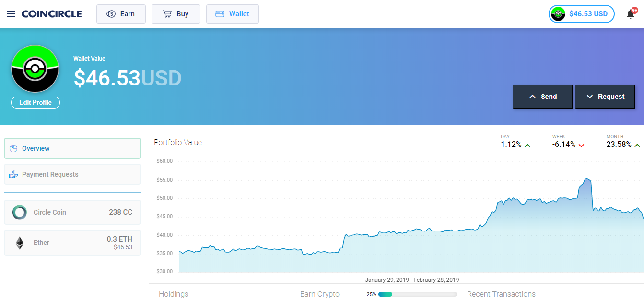
Task: Select the Ether row
Action: tap(72, 243)
